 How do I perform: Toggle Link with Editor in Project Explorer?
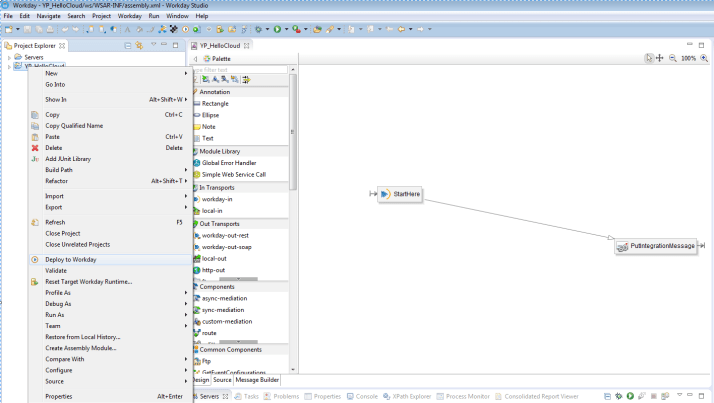coord(140,46)
